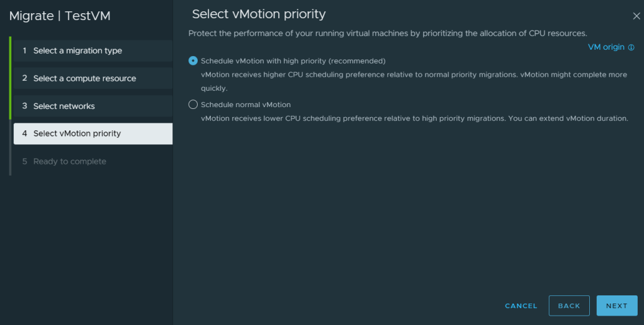Open the VM origin link
The height and width of the screenshot is (325, 644).
606,47
